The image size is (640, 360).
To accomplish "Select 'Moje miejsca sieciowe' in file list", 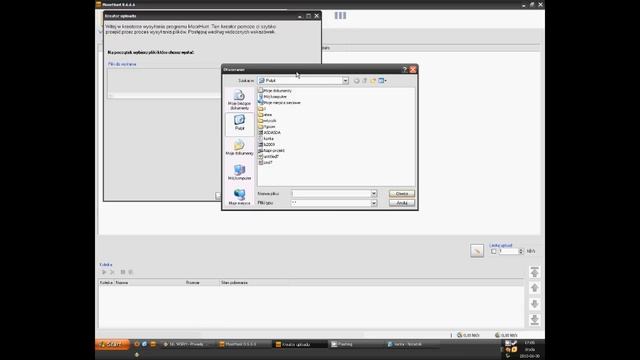I will coord(280,103).
